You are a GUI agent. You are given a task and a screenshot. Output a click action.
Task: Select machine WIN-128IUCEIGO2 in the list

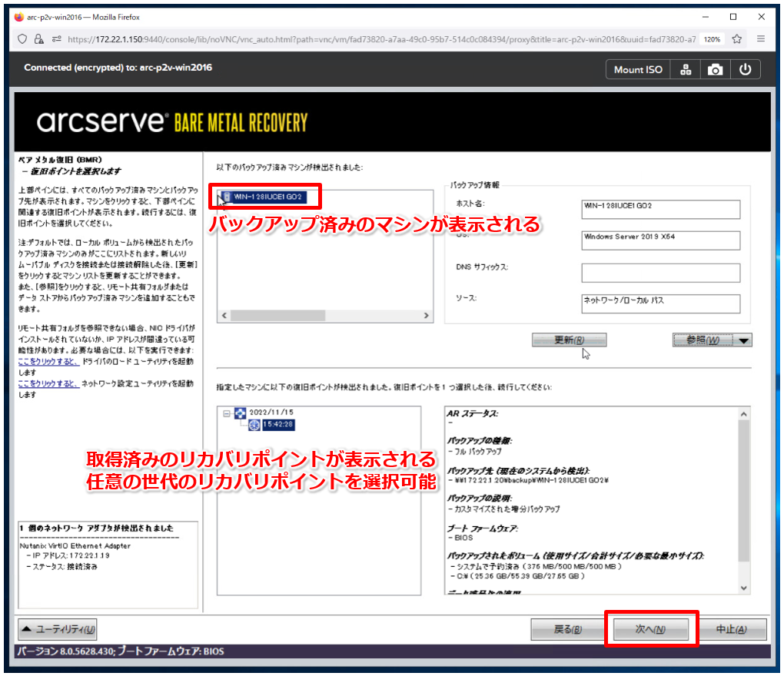click(x=268, y=197)
